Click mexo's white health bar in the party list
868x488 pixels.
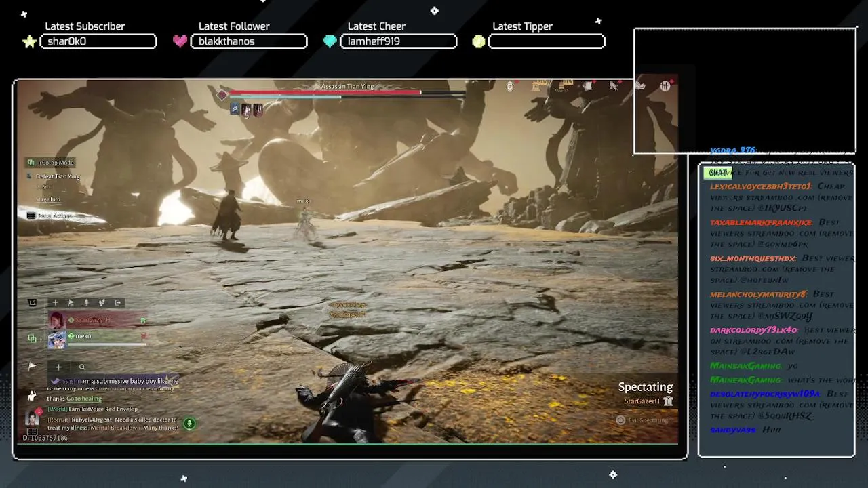tap(107, 344)
